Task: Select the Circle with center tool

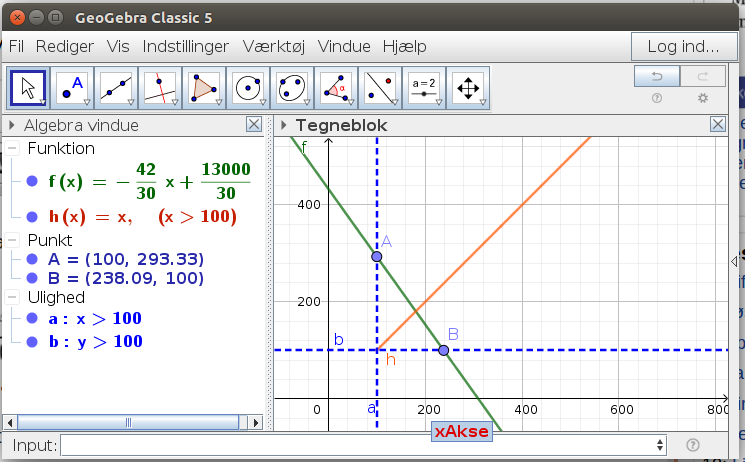Action: (248, 88)
